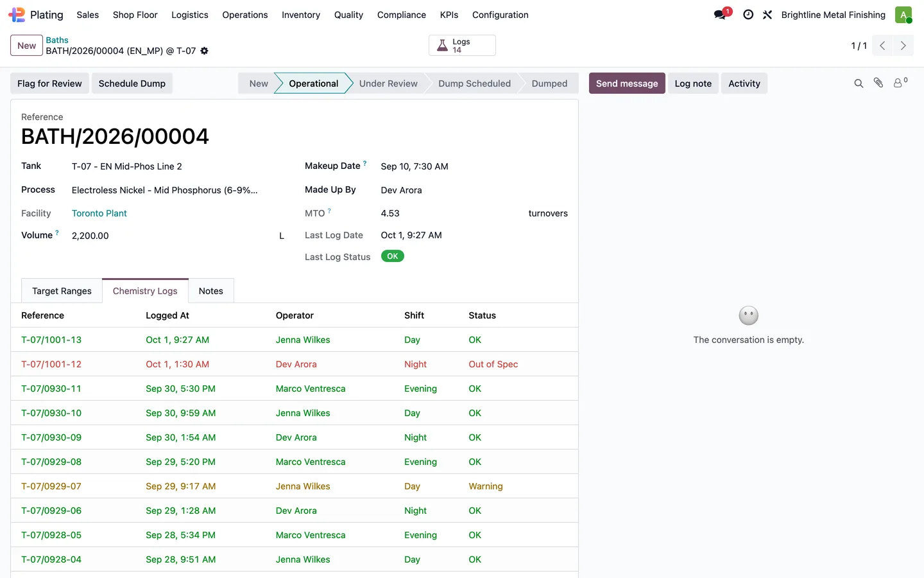Go back to Baths breadcrumb

[57, 40]
